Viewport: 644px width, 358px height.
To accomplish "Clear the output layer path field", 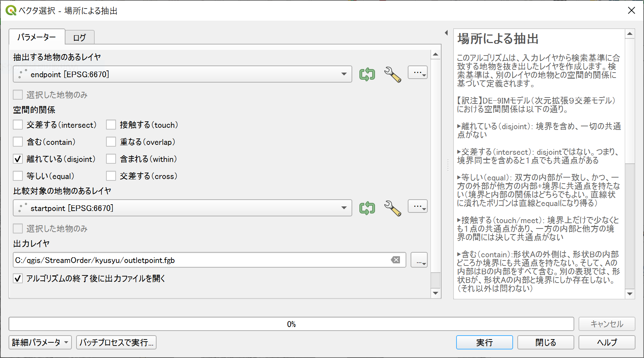I will [x=395, y=260].
